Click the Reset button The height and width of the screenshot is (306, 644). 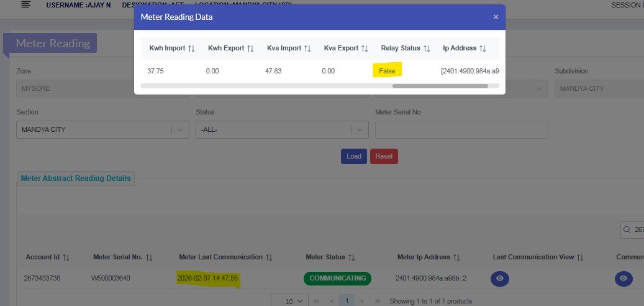384,156
